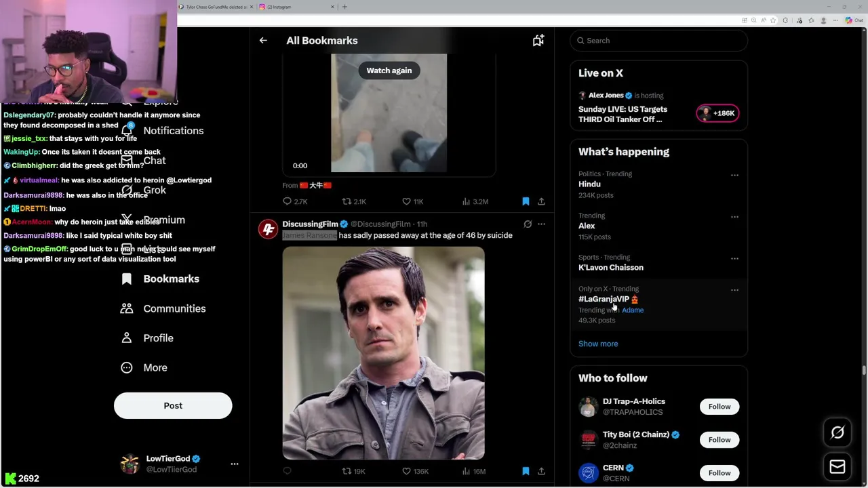
Task: Open CERN profile avatar
Action: (589, 473)
